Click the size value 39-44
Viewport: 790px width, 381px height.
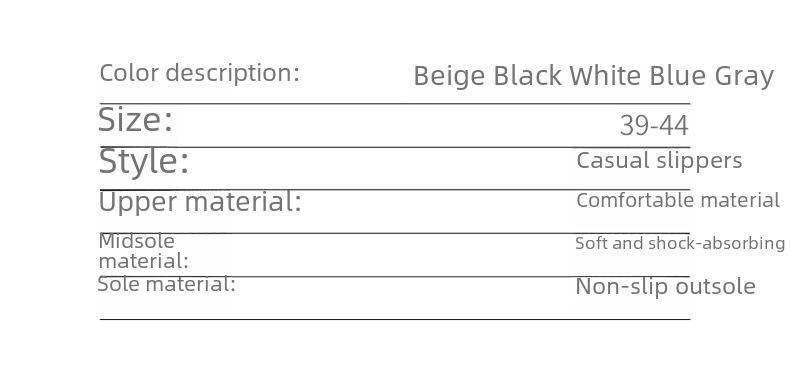[654, 125]
